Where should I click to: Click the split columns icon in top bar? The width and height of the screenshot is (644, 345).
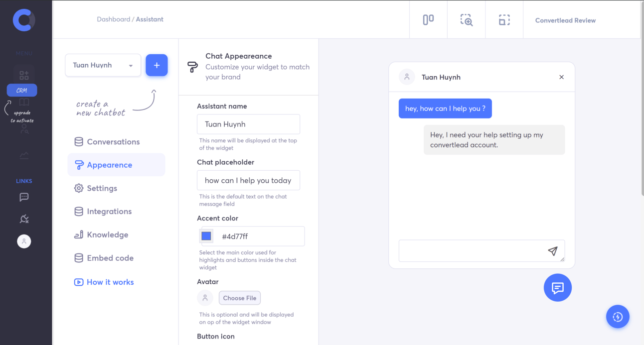428,20
